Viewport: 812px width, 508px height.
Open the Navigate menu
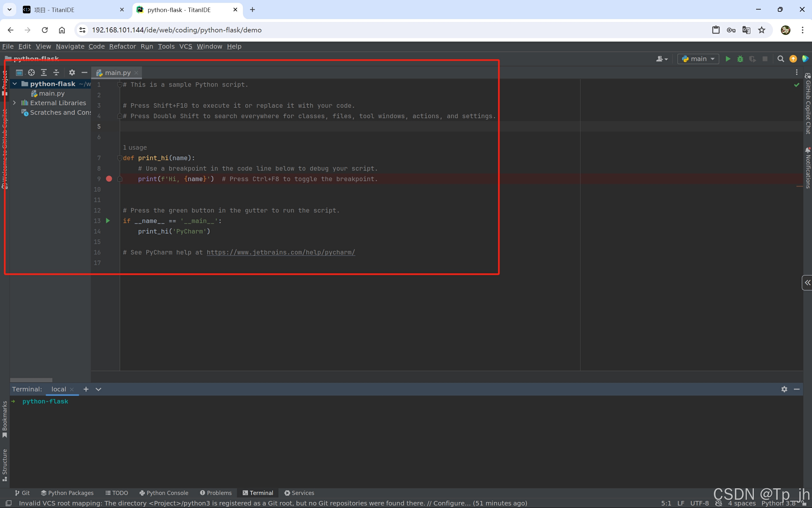pos(70,46)
